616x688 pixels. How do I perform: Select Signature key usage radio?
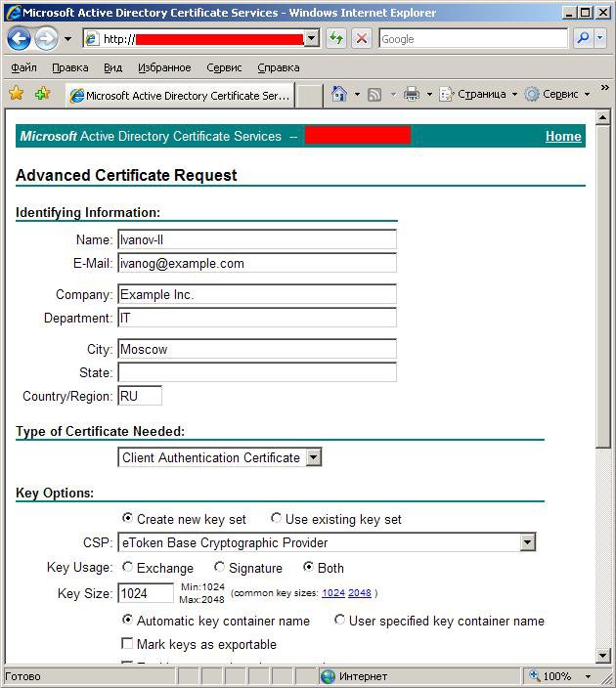pos(219,567)
